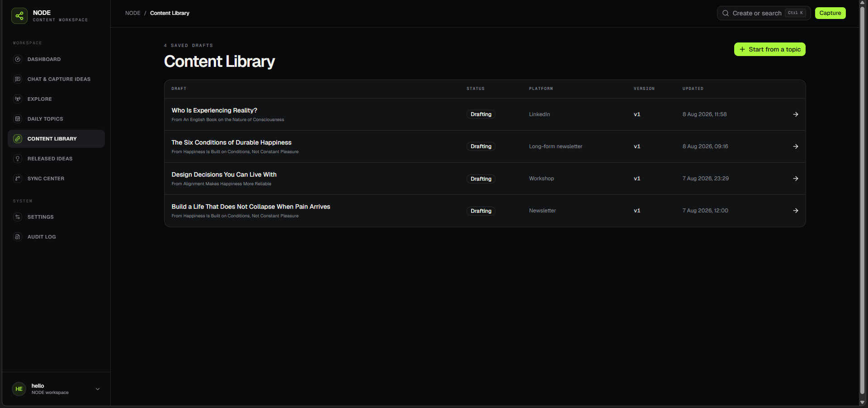
Task: Click the LinkedIn platform cell
Action: pyautogui.click(x=539, y=114)
